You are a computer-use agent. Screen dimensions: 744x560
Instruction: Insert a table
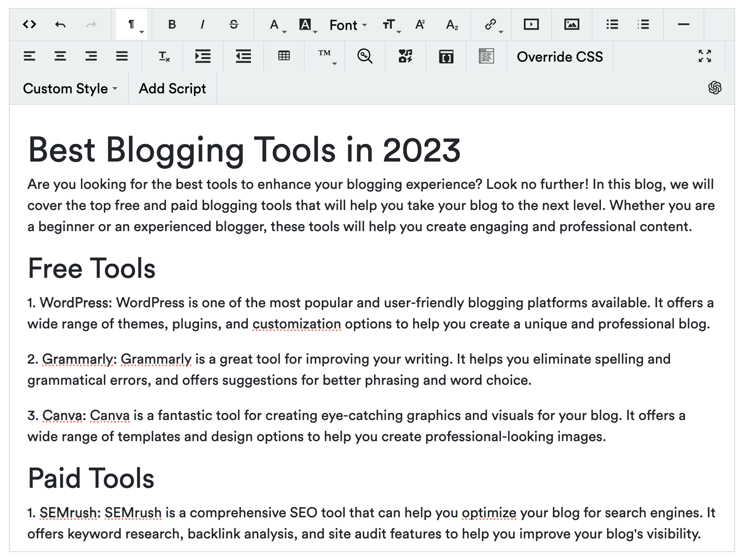[284, 56]
